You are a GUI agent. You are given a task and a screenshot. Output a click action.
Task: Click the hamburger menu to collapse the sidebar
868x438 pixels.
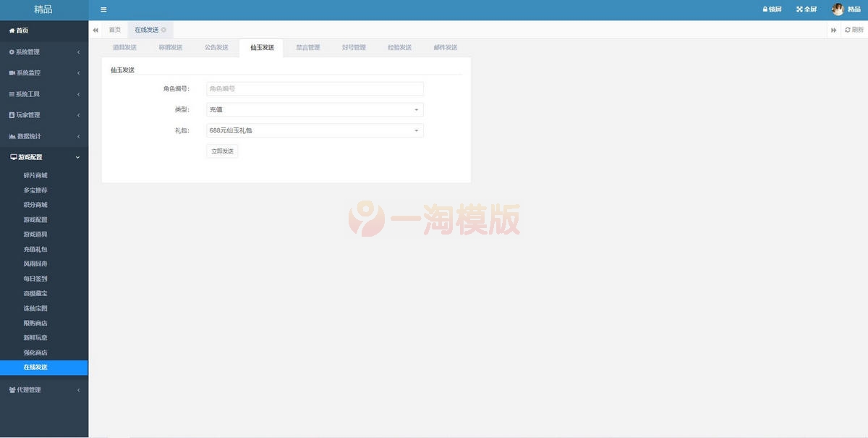(x=103, y=9)
